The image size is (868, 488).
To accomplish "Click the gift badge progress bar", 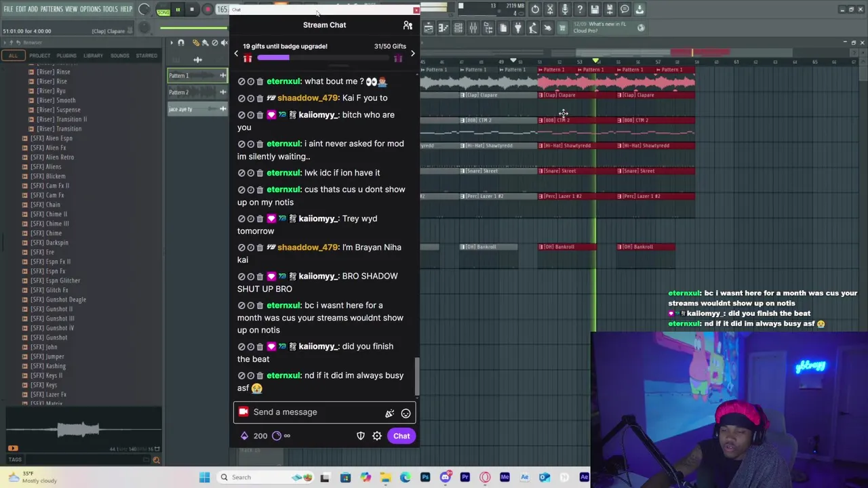I will coord(324,59).
